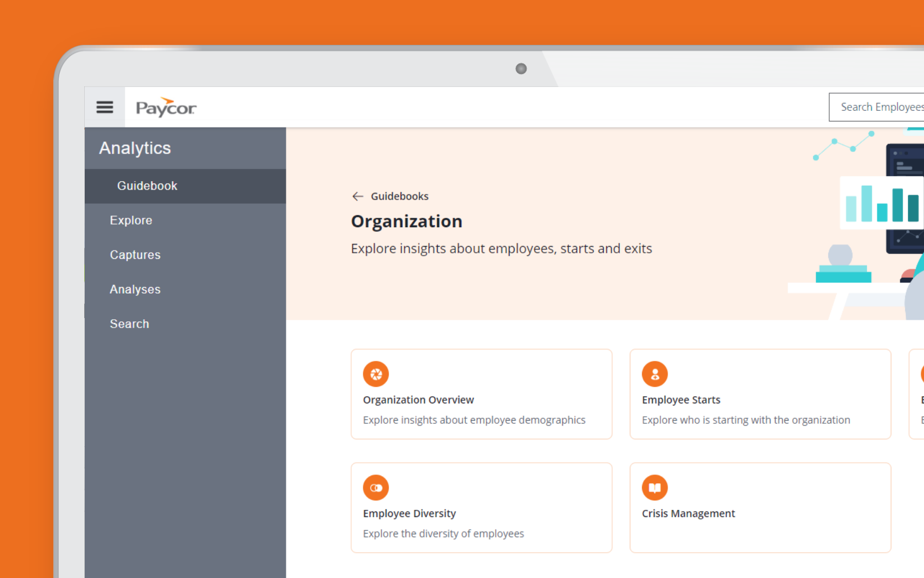
Task: Click 'Explore insights about employees, starts and exits'
Action: coord(501,248)
